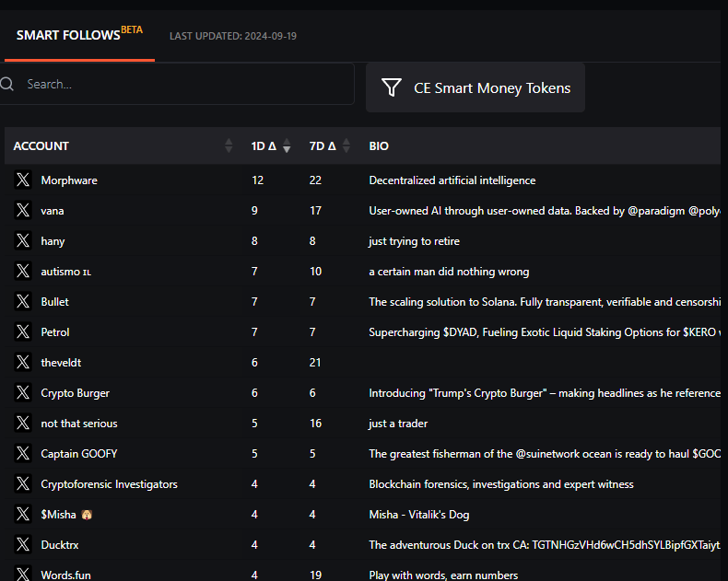Switch to the Smart Follows tab
728x581 pixels.
79,35
